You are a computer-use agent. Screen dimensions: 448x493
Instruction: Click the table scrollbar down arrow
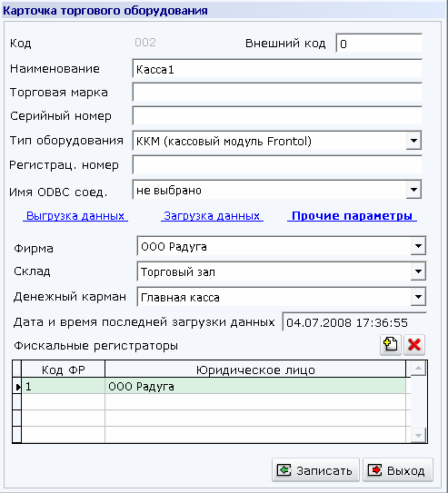418,435
